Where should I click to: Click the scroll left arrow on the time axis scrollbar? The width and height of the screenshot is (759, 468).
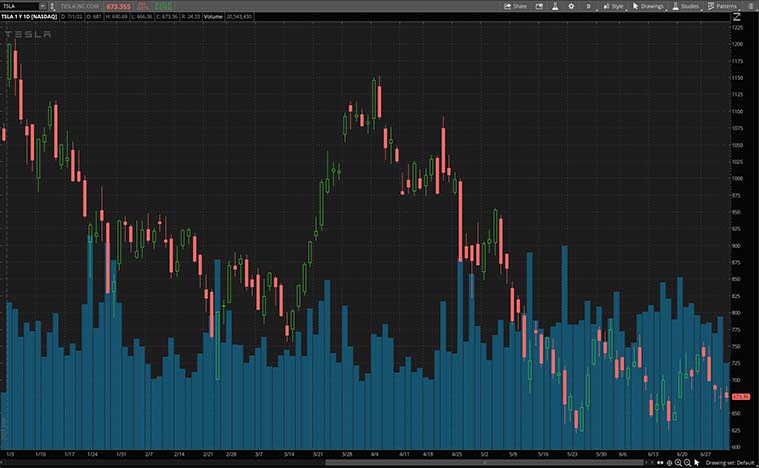click(646, 463)
